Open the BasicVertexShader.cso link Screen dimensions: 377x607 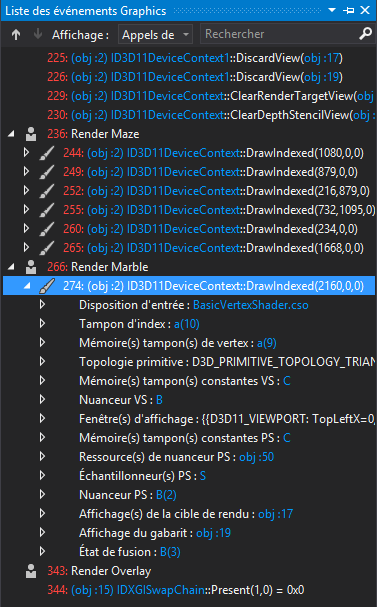tap(251, 305)
